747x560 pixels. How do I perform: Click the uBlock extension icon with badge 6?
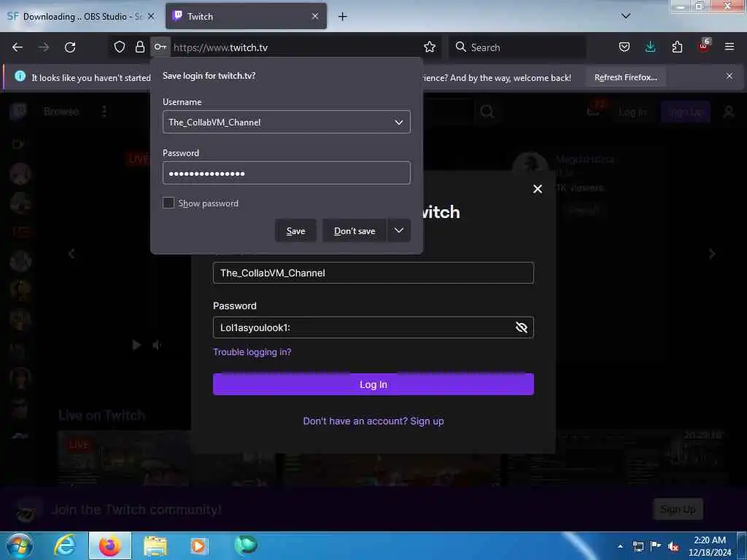pyautogui.click(x=704, y=46)
